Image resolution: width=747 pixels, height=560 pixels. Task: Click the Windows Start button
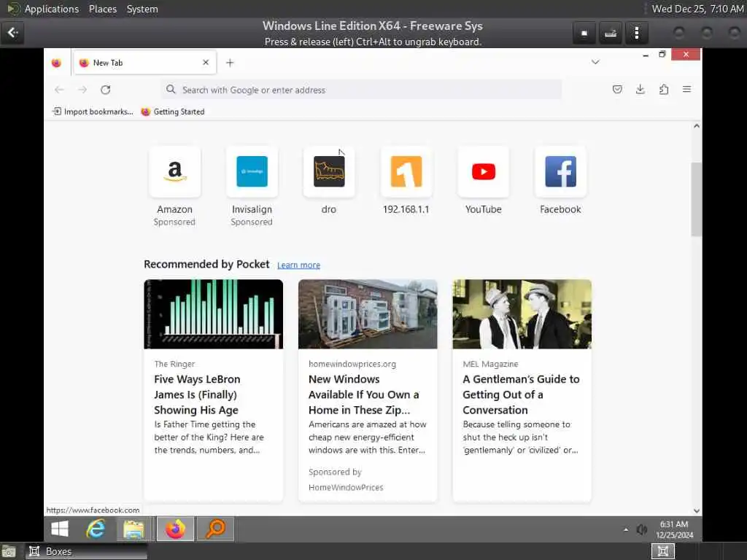pos(60,529)
